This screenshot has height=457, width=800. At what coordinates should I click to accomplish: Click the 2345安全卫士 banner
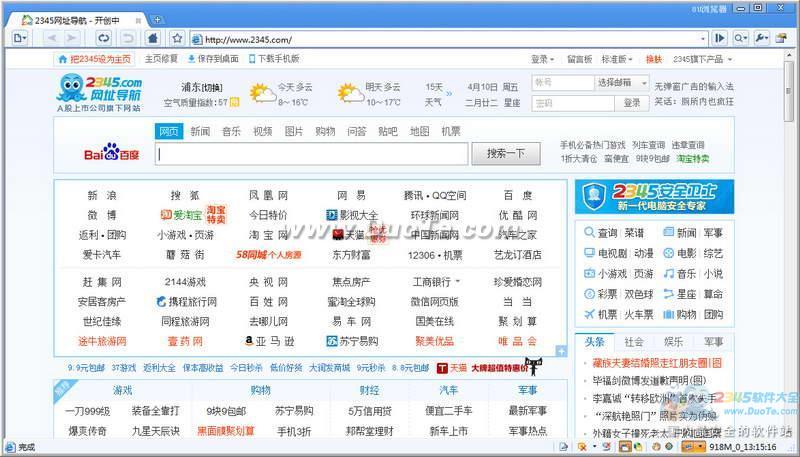tap(655, 196)
